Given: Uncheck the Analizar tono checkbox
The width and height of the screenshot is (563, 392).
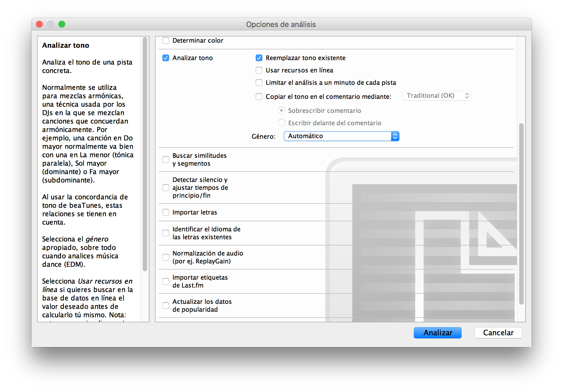Looking at the screenshot, I should (166, 58).
